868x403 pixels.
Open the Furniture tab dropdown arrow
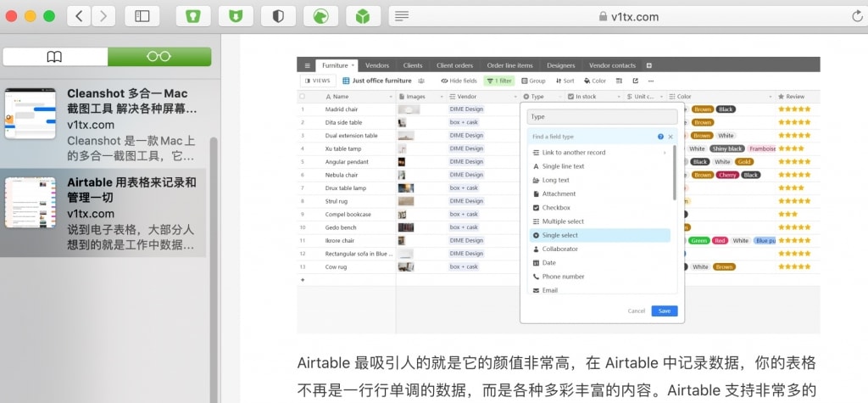point(353,65)
